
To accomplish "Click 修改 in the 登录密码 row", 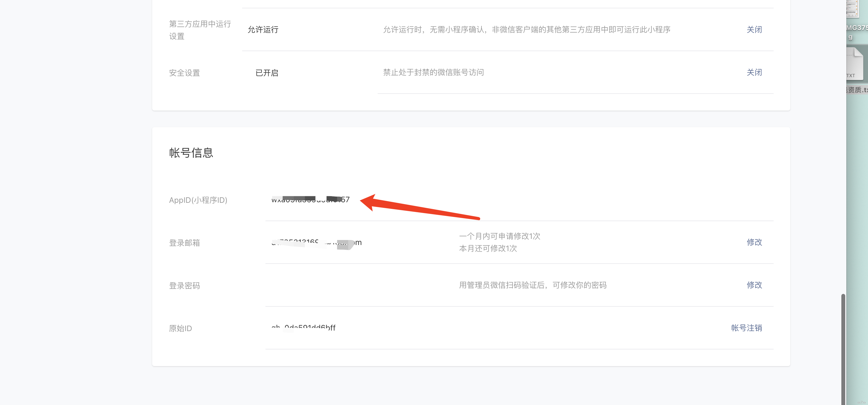I will coord(754,285).
